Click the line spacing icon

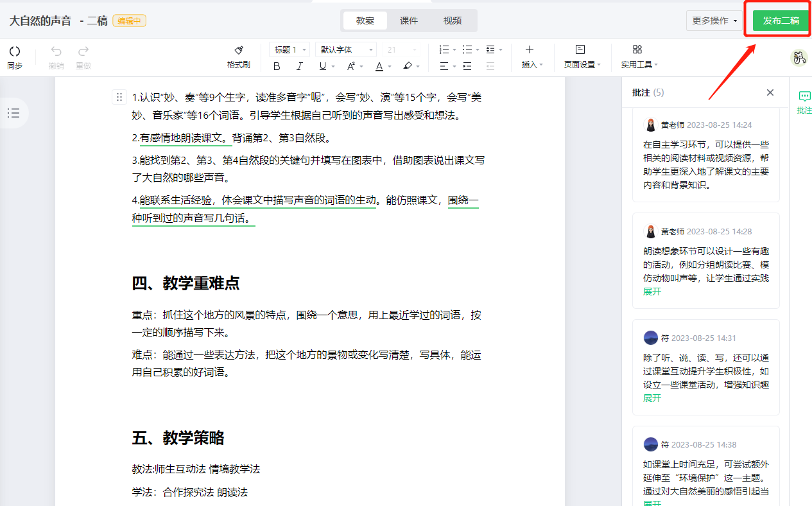click(490, 49)
